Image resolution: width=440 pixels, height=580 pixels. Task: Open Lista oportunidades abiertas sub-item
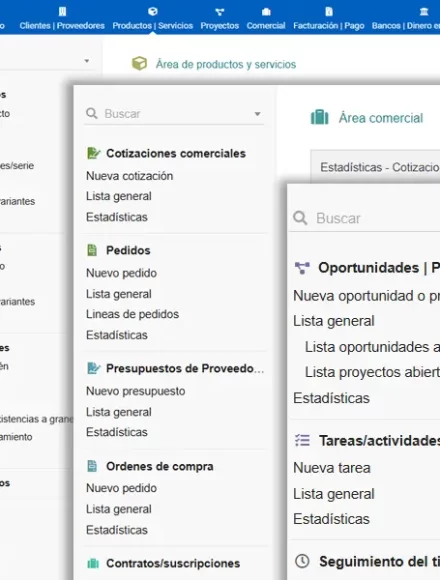tap(372, 347)
